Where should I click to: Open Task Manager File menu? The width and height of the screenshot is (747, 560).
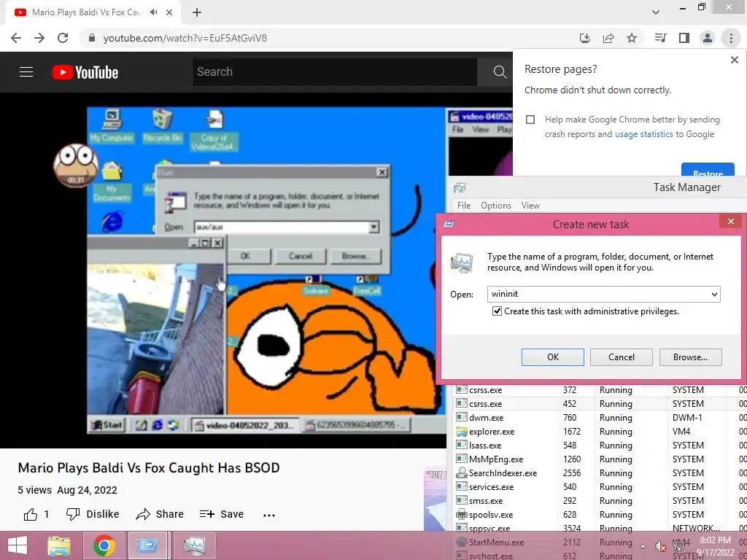point(463,205)
